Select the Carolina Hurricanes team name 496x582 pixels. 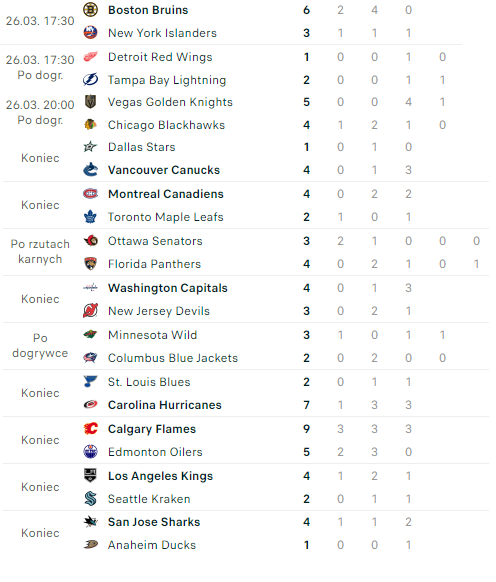(164, 405)
